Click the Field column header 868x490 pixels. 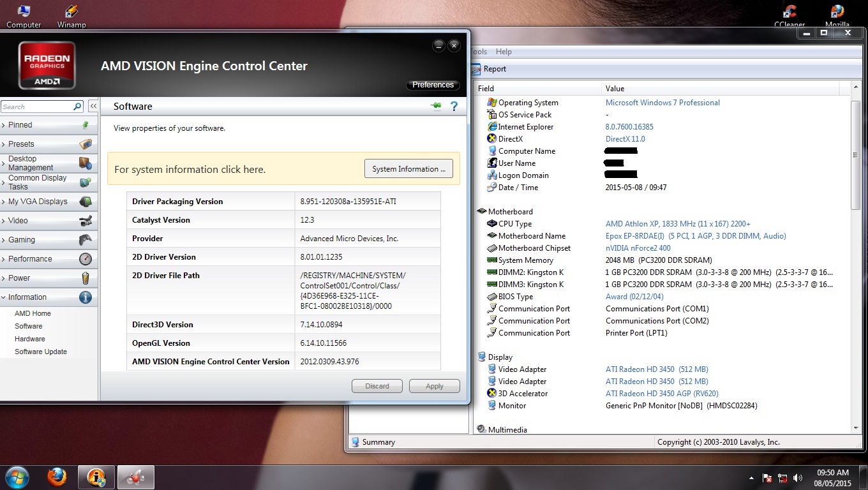click(x=538, y=89)
